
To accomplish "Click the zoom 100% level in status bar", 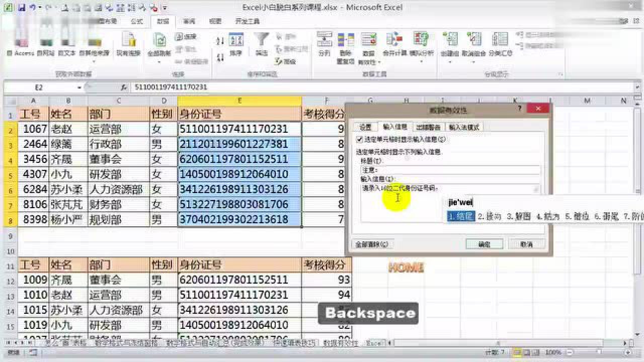I will [553, 352].
